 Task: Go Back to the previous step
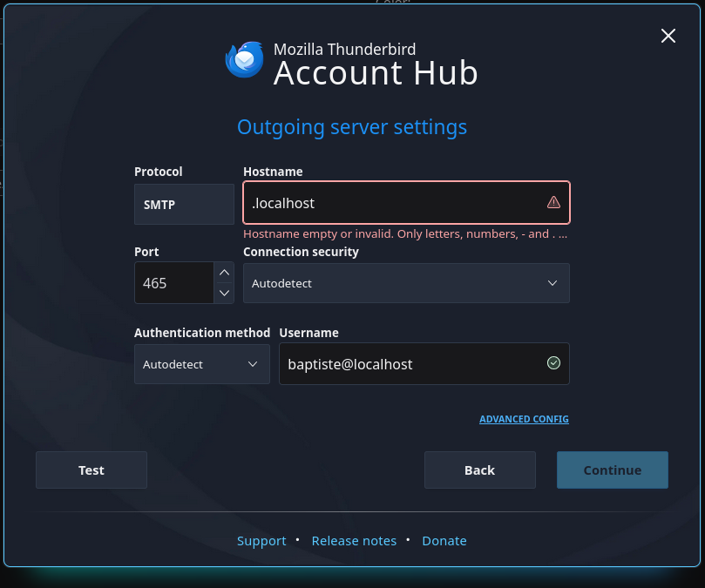[479, 470]
